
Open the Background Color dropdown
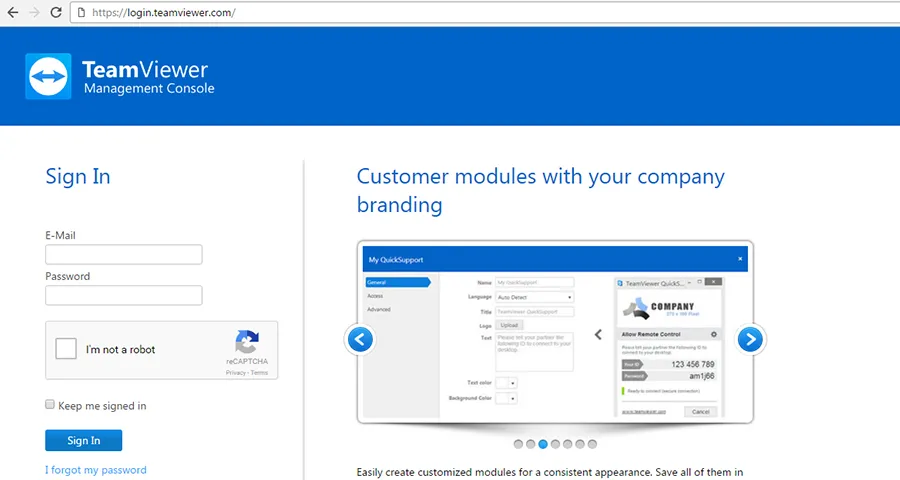click(506, 398)
